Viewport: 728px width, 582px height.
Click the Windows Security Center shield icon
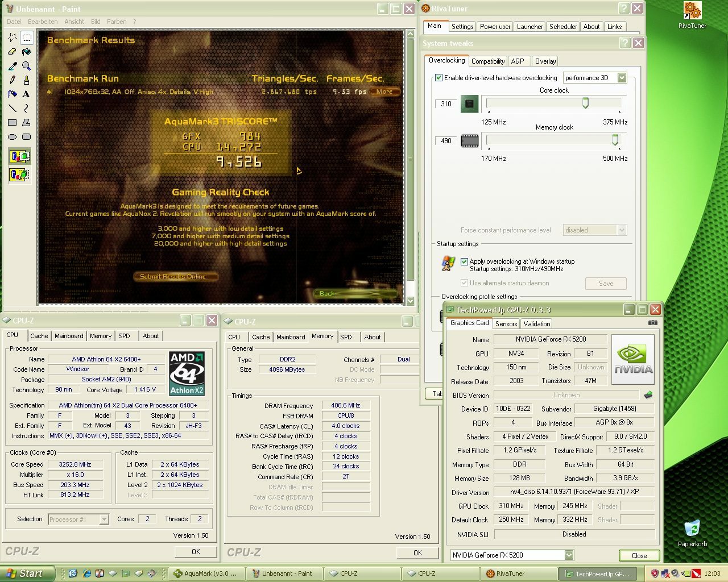[x=655, y=573]
